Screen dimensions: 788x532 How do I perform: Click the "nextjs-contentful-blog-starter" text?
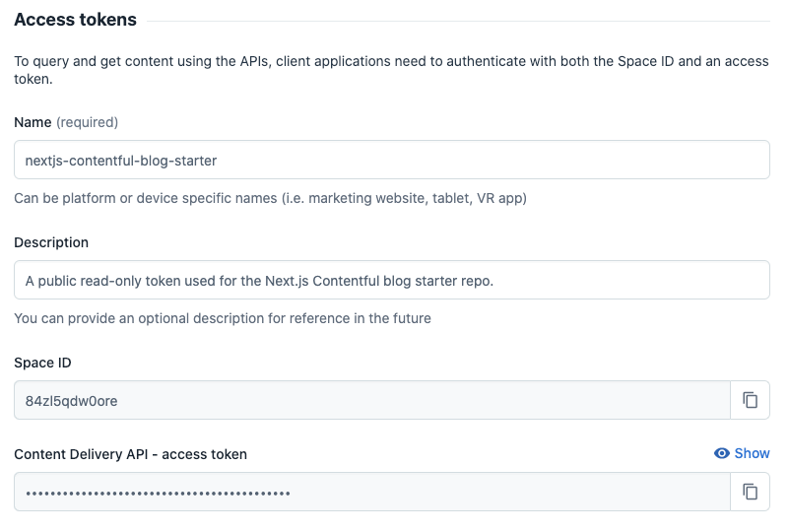(121, 160)
